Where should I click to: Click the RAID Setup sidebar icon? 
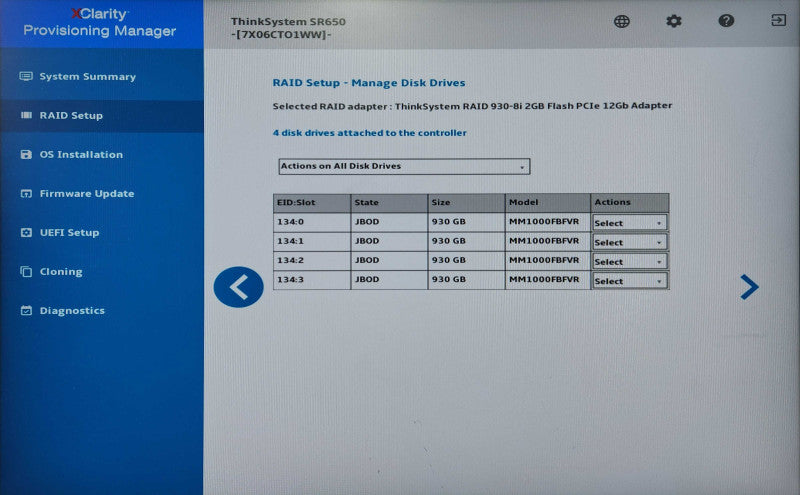pos(26,115)
